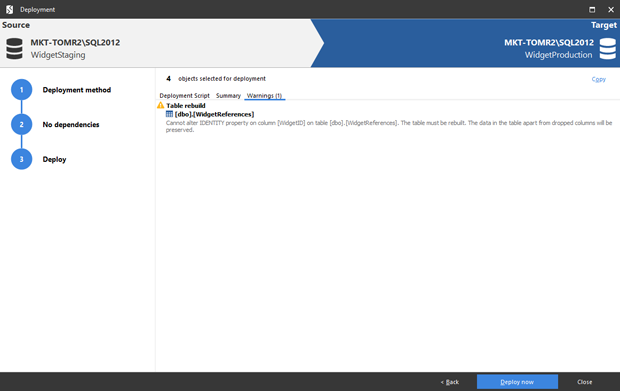Screen dimensions: 620x391
Task: Click the No dependencies step label
Action: 71,125
